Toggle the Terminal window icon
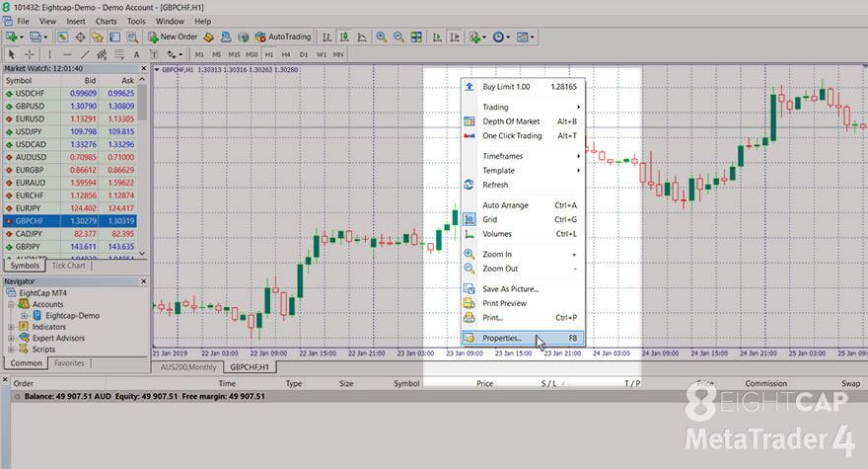Image resolution: width=868 pixels, height=469 pixels. tap(114, 38)
